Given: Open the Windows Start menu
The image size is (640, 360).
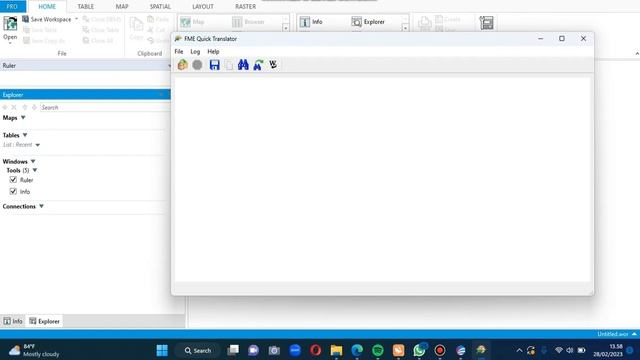Looking at the screenshot, I should coord(162,350).
